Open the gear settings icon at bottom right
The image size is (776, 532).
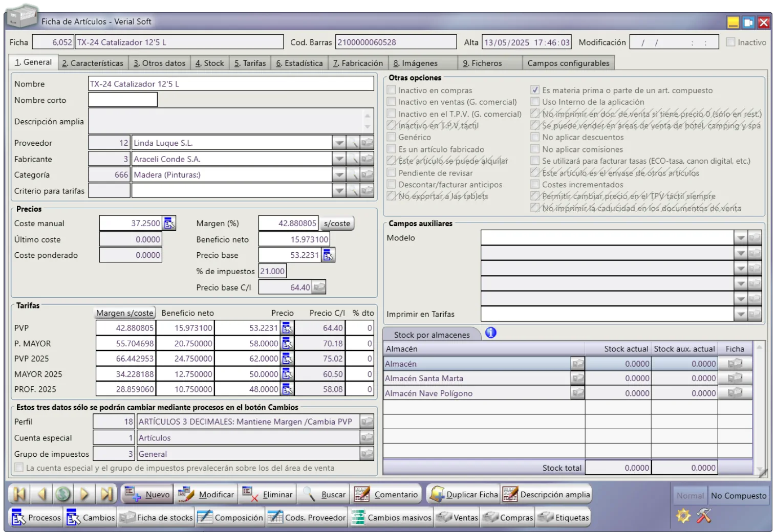[x=683, y=516]
